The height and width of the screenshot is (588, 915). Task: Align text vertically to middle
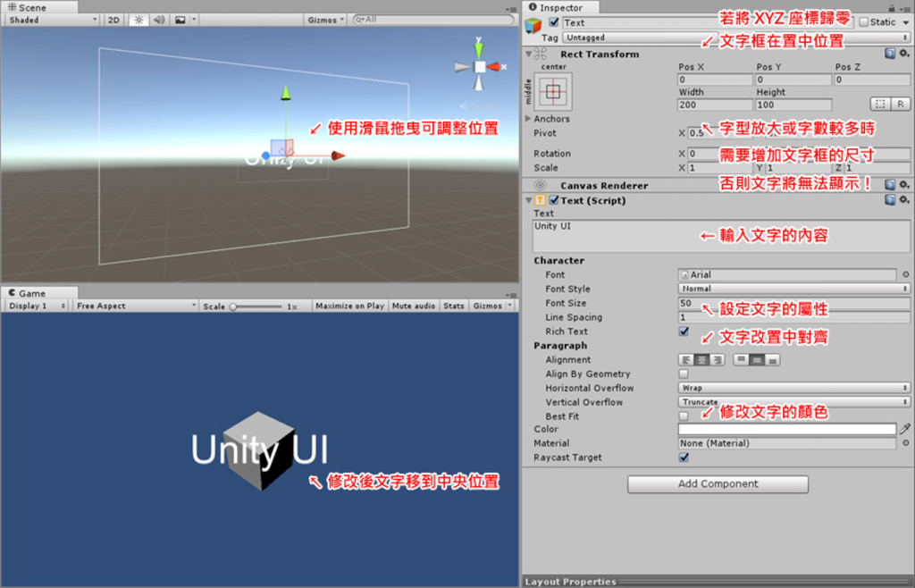tap(757, 360)
